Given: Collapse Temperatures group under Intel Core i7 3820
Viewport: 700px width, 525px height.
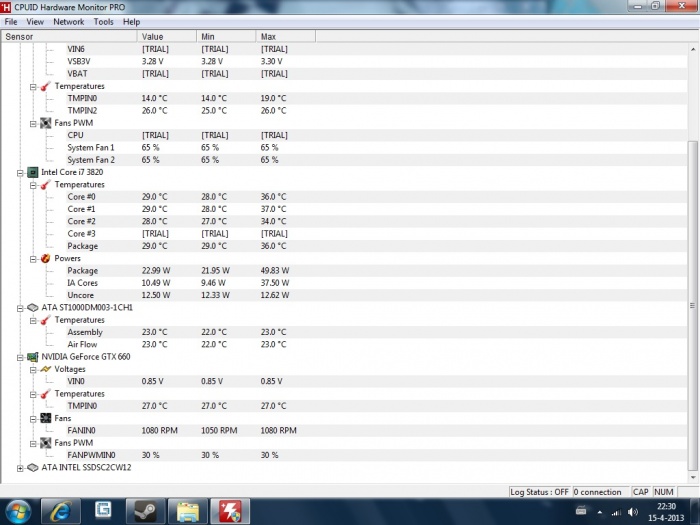Looking at the screenshot, I should (x=33, y=185).
